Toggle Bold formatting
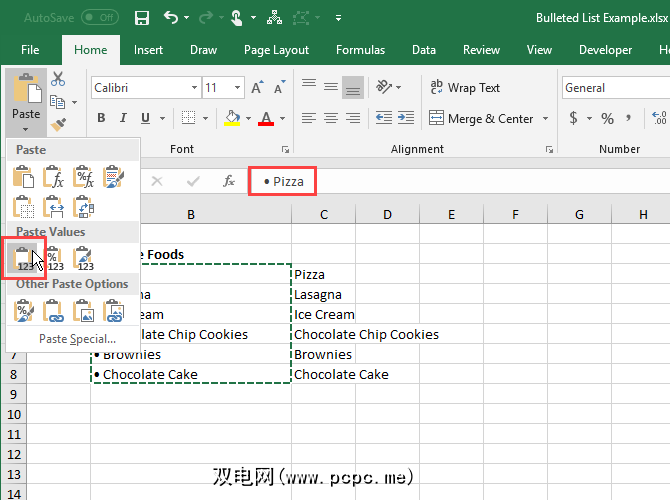This screenshot has height=500, width=670. [x=101, y=118]
